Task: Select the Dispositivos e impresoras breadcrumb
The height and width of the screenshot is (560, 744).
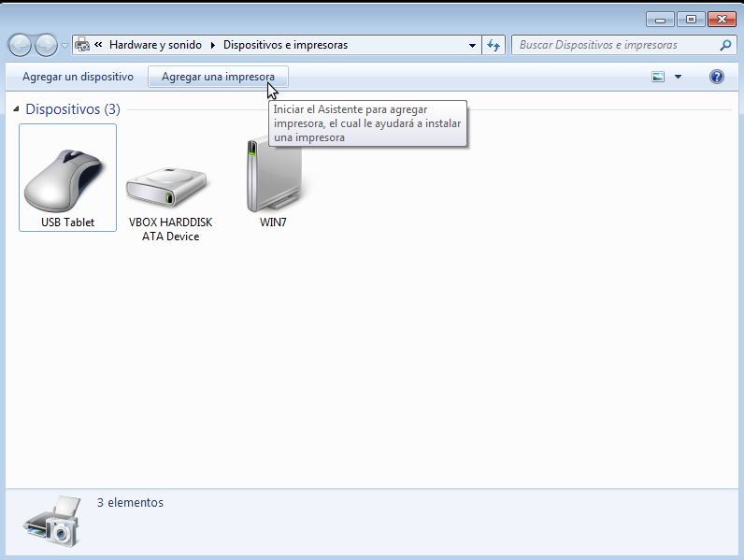Action: tap(285, 45)
